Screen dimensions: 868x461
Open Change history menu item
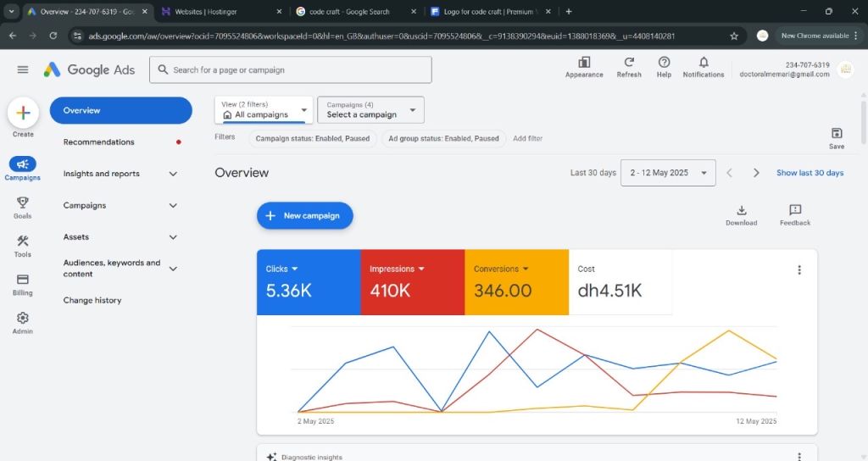pos(92,300)
